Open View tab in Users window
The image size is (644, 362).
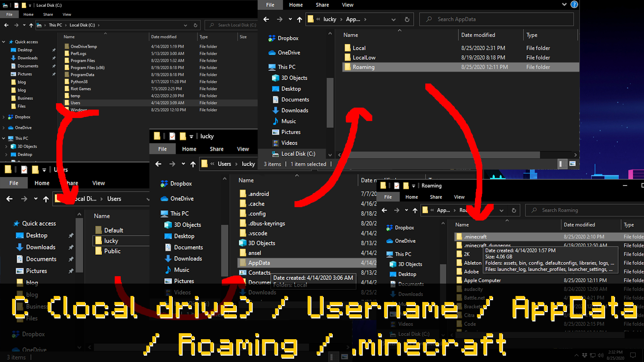98,183
